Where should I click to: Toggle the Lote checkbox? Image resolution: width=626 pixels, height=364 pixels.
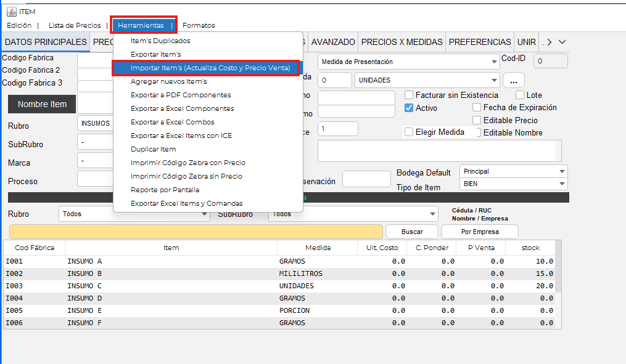pyautogui.click(x=520, y=95)
